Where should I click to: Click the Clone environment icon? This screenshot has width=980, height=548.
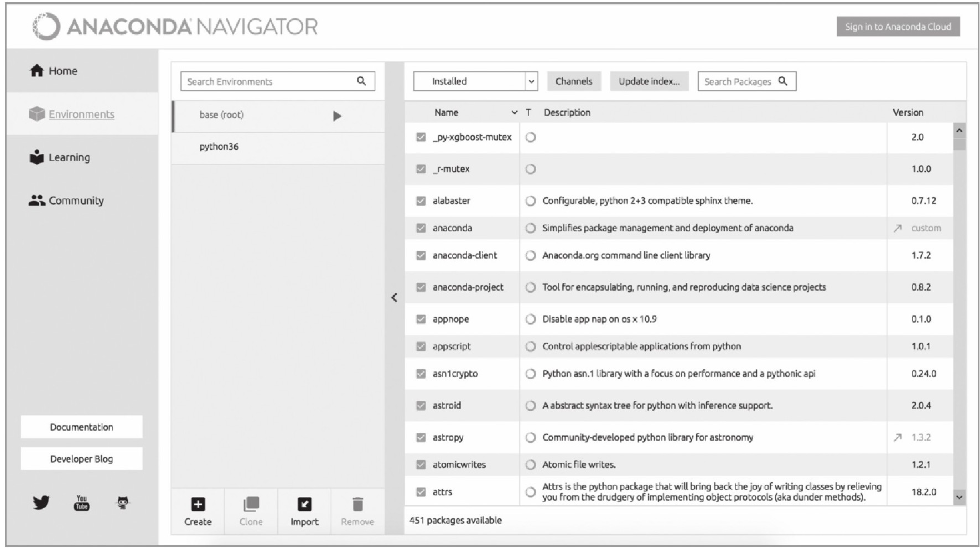[x=251, y=504]
